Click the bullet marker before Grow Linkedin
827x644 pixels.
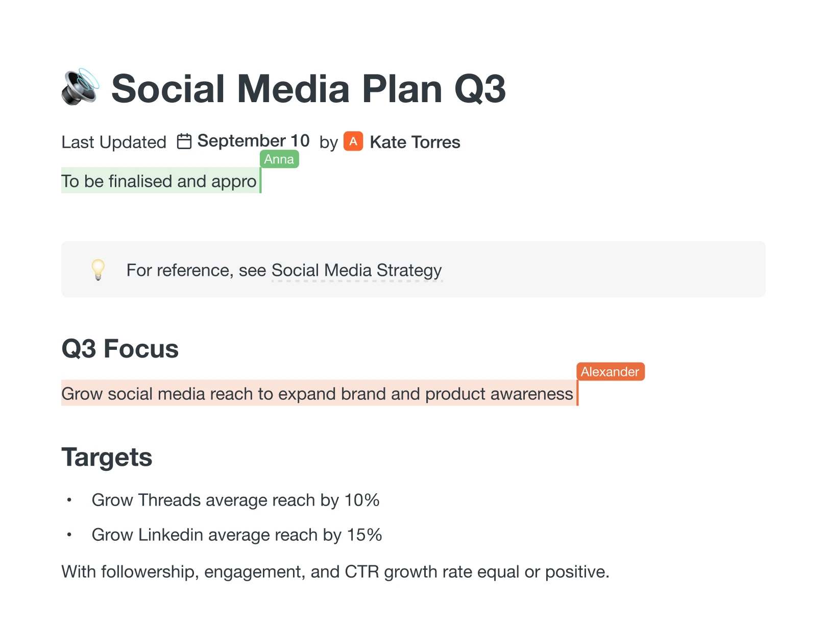[69, 535]
